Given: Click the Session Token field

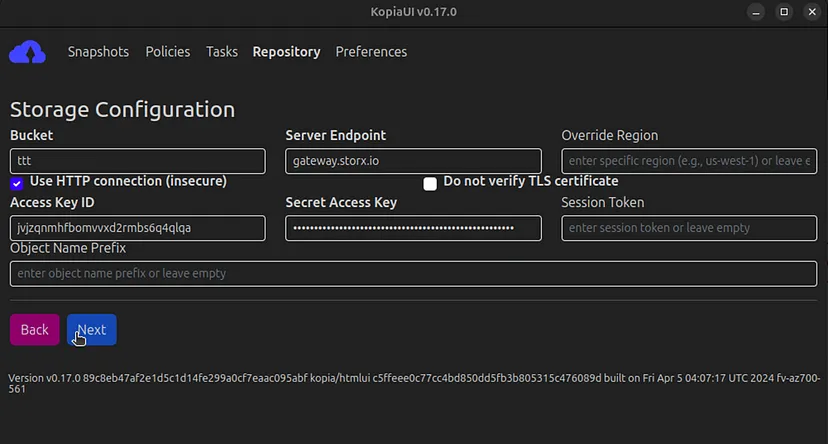Looking at the screenshot, I should click(x=689, y=228).
